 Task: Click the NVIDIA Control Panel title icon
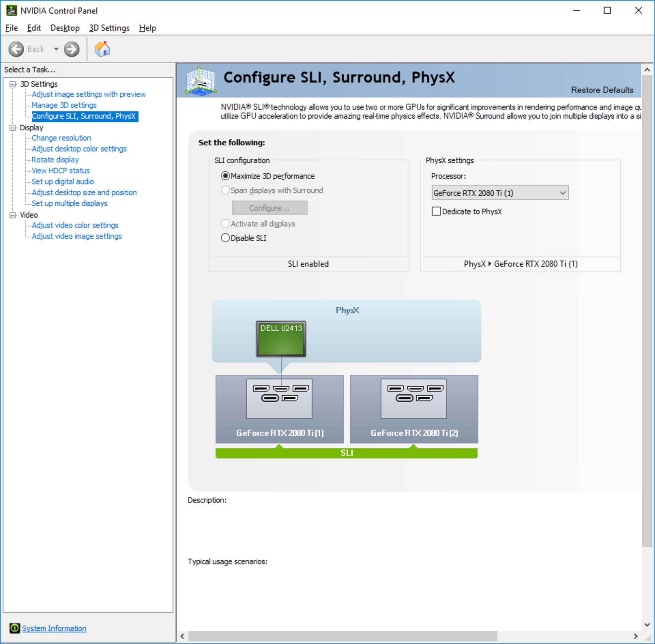[11, 10]
